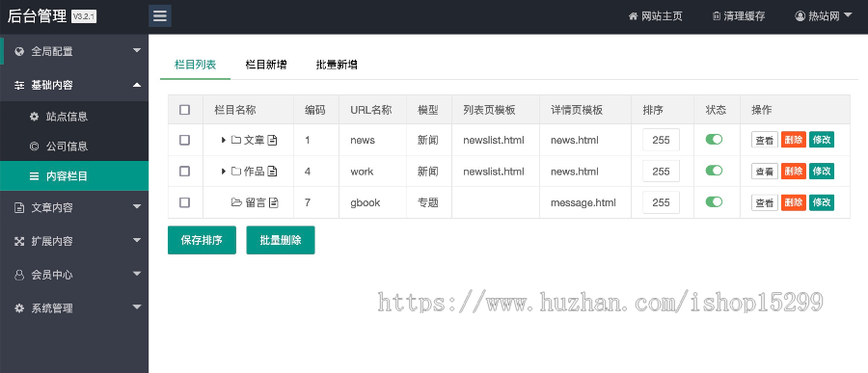This screenshot has height=373, width=868.
Task: Click the globe icon beside 全局配置
Action: [x=19, y=51]
